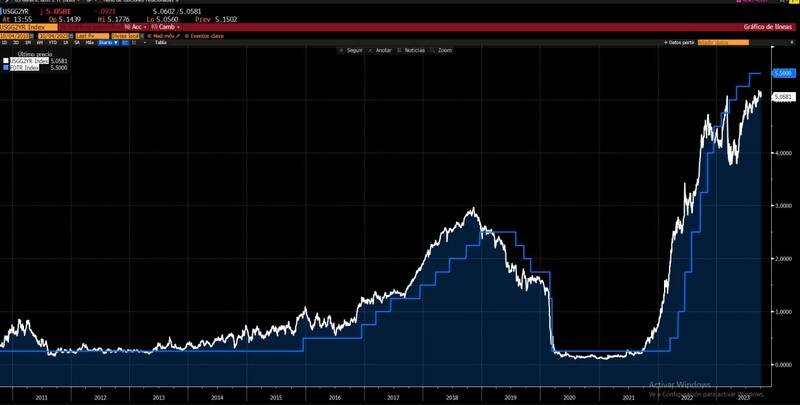The image size is (800, 405).
Task: Click the Seguir crosshair tool icon
Action: 343,49
